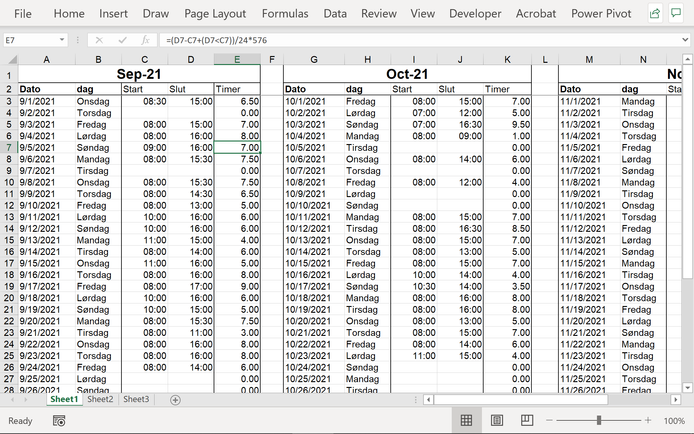
Task: Open the File menu
Action: click(x=23, y=14)
